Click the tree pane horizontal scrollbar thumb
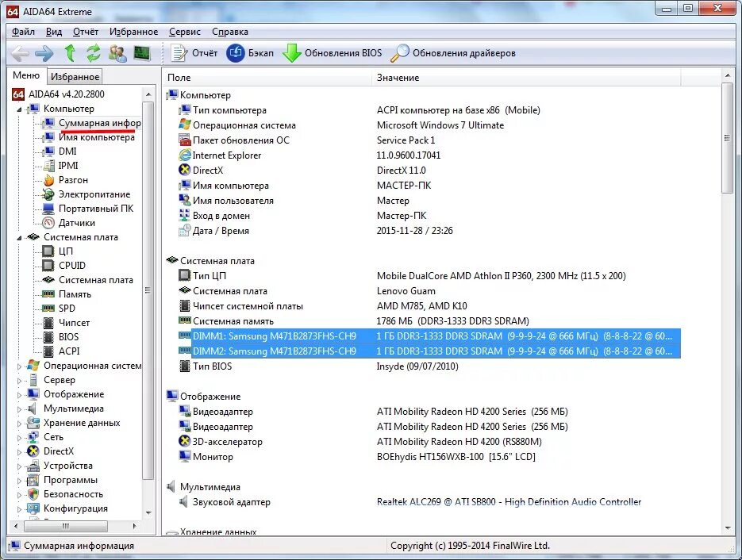The height and width of the screenshot is (560, 742). click(66, 526)
